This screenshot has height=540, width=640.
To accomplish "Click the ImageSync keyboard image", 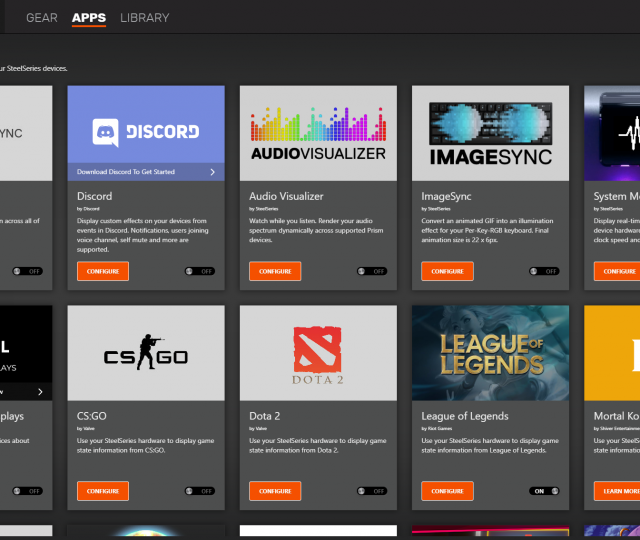I will pos(490,133).
